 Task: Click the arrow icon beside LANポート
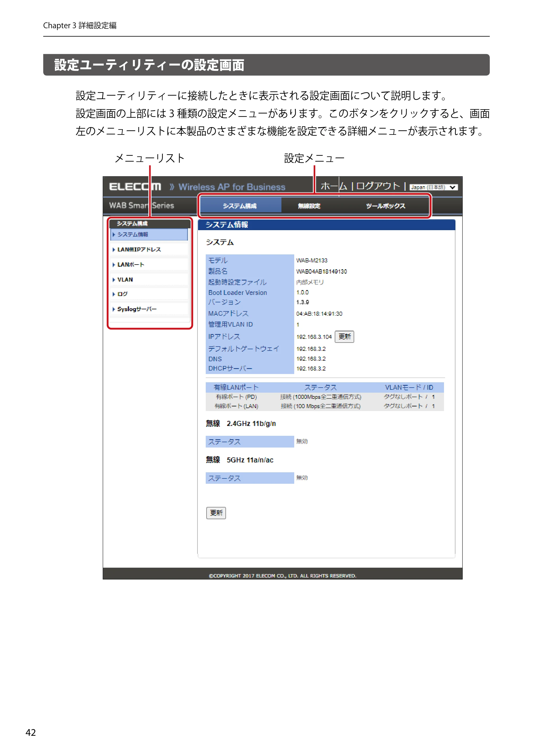click(x=114, y=265)
